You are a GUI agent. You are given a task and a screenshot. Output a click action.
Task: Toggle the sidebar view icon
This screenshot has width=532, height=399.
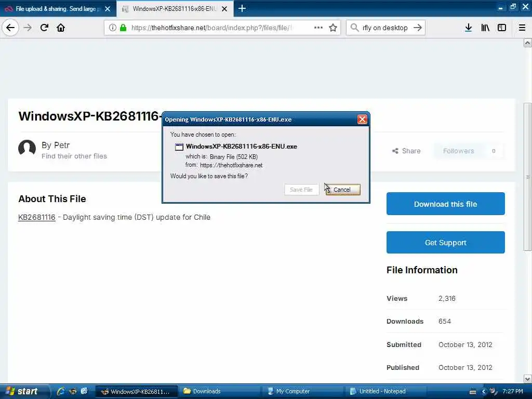pyautogui.click(x=502, y=28)
